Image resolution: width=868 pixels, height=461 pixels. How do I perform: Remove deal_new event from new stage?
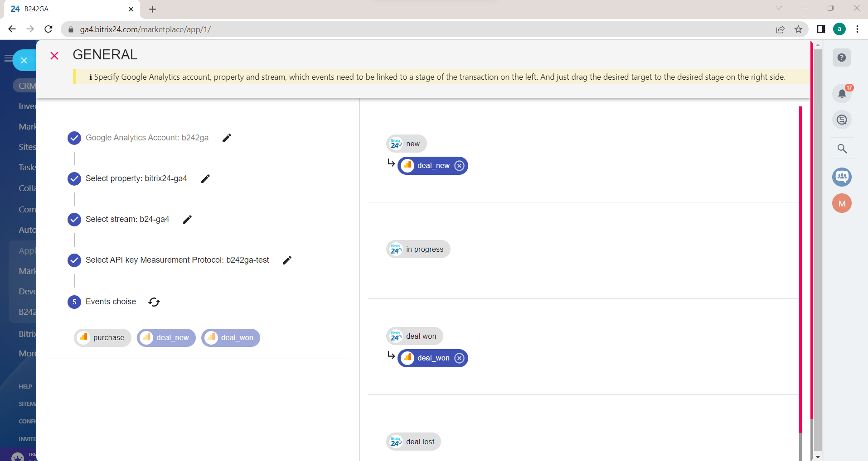(x=459, y=166)
